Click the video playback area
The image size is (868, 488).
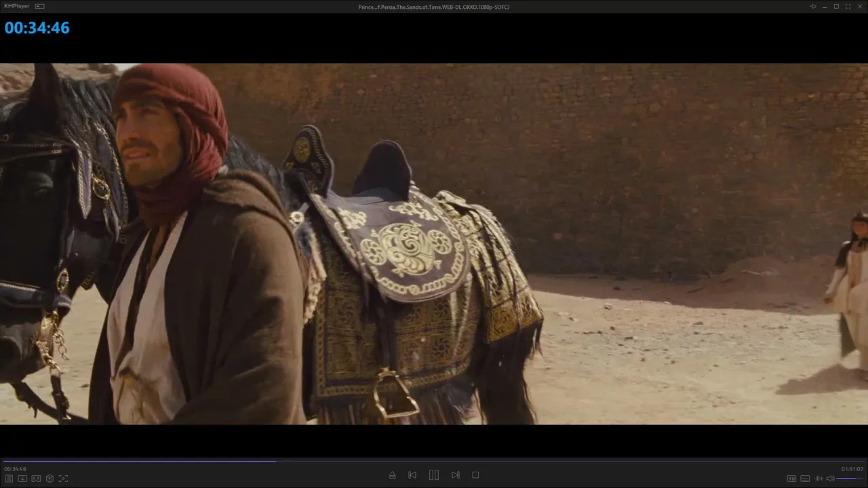434,244
